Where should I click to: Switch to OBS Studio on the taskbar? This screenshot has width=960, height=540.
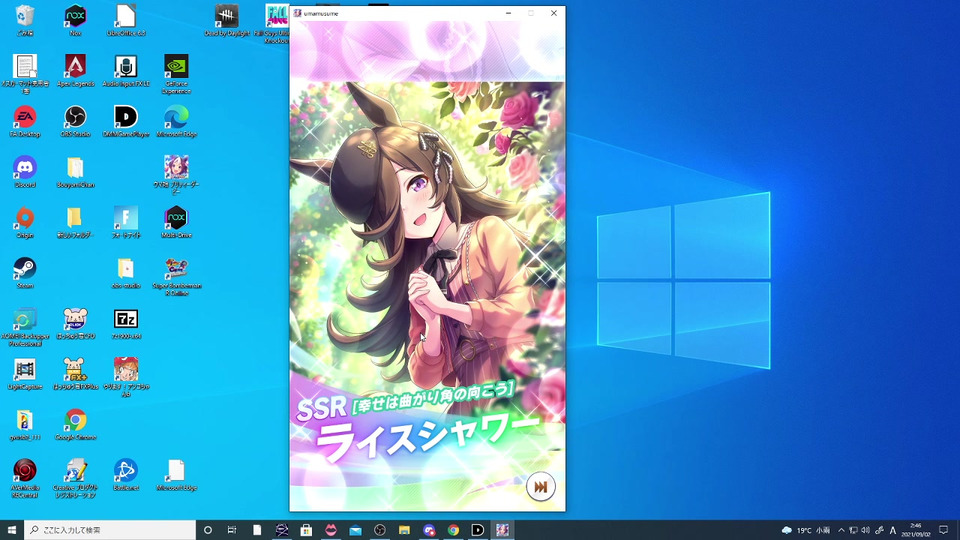click(380, 530)
